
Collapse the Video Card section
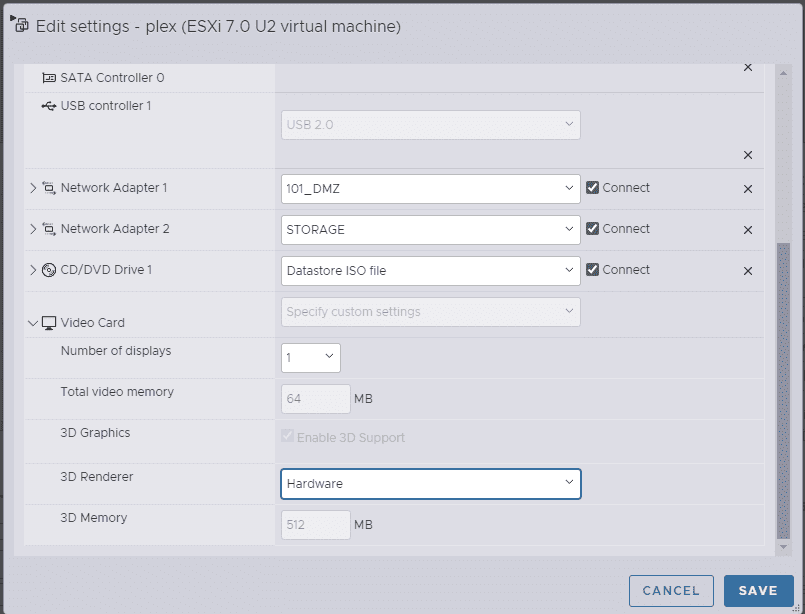point(33,323)
